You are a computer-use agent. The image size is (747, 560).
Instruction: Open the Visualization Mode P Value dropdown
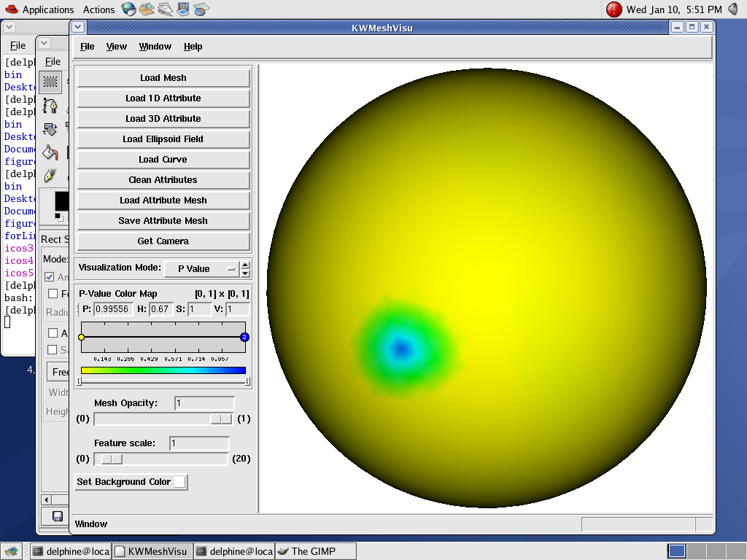pyautogui.click(x=201, y=268)
